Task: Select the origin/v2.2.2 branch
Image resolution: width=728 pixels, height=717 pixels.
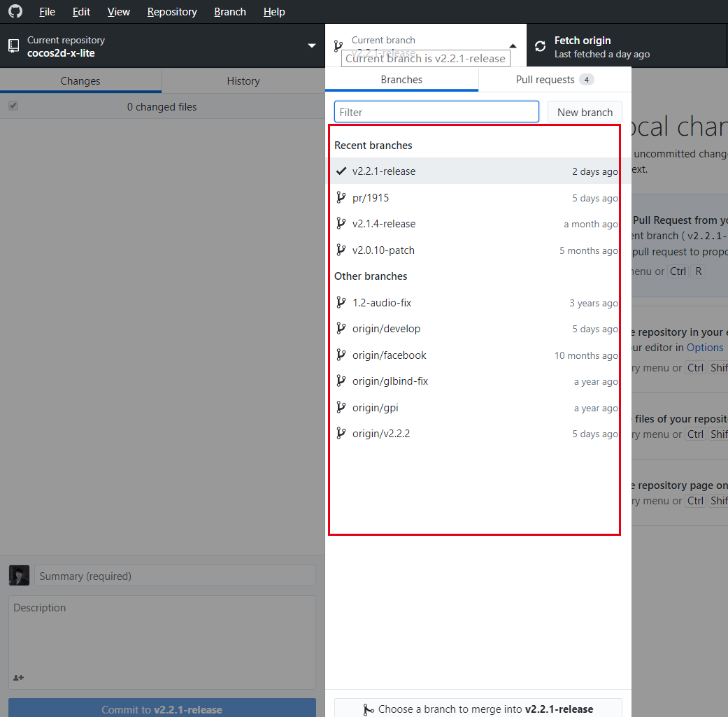Action: pos(478,433)
